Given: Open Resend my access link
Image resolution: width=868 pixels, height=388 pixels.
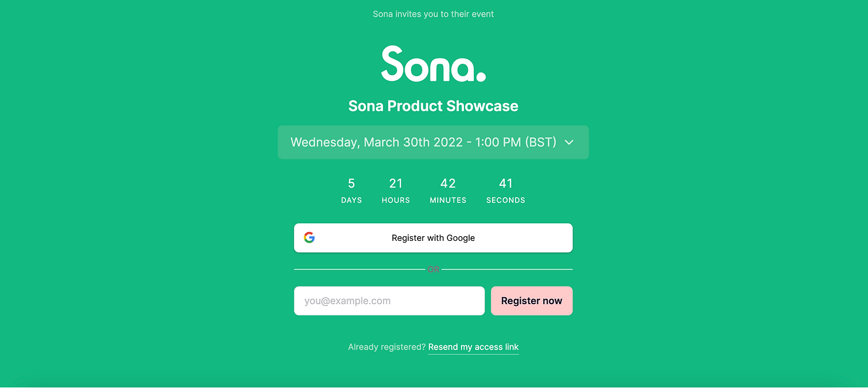Looking at the screenshot, I should [473, 347].
